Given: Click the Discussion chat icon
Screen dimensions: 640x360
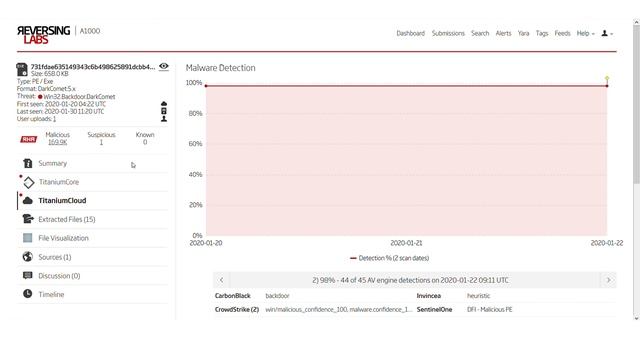Looking at the screenshot, I should click(27, 276).
